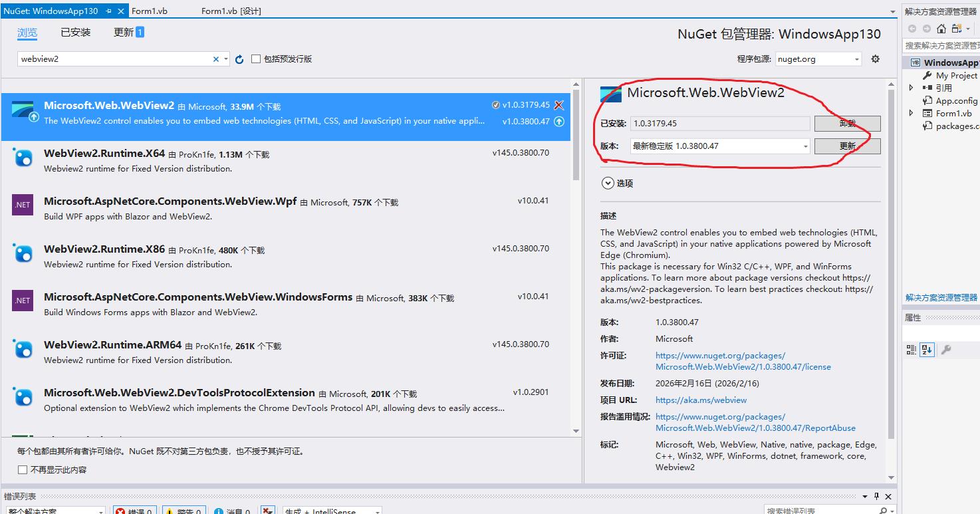Screen dimensions: 980x514
Task: Toggle the errors filter button in the error list
Action: tap(135, 511)
